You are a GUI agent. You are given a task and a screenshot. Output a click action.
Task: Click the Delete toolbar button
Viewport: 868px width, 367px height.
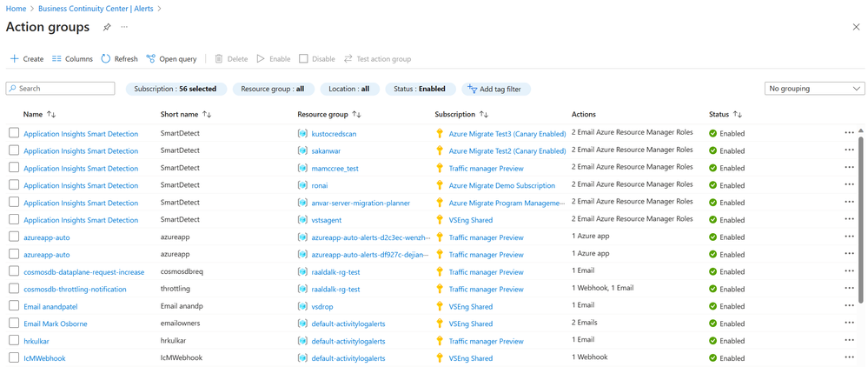(231, 59)
